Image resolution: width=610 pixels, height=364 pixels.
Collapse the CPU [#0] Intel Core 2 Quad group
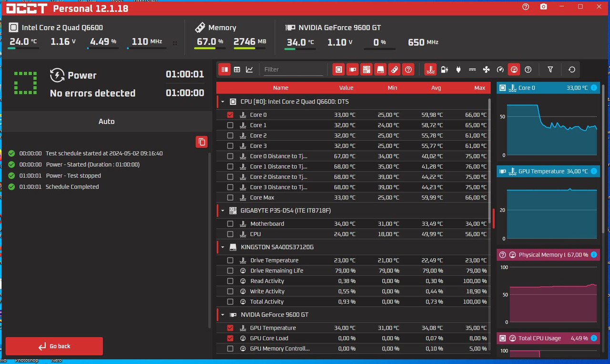[x=223, y=101]
